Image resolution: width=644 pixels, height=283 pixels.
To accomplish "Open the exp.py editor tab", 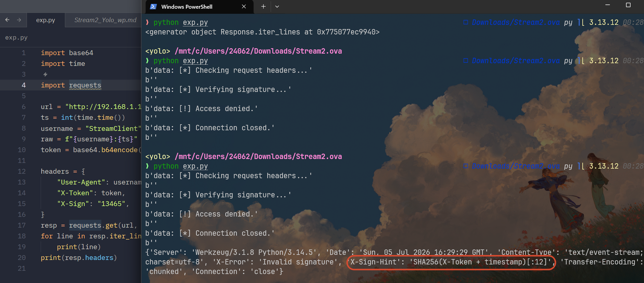I will pyautogui.click(x=45, y=20).
